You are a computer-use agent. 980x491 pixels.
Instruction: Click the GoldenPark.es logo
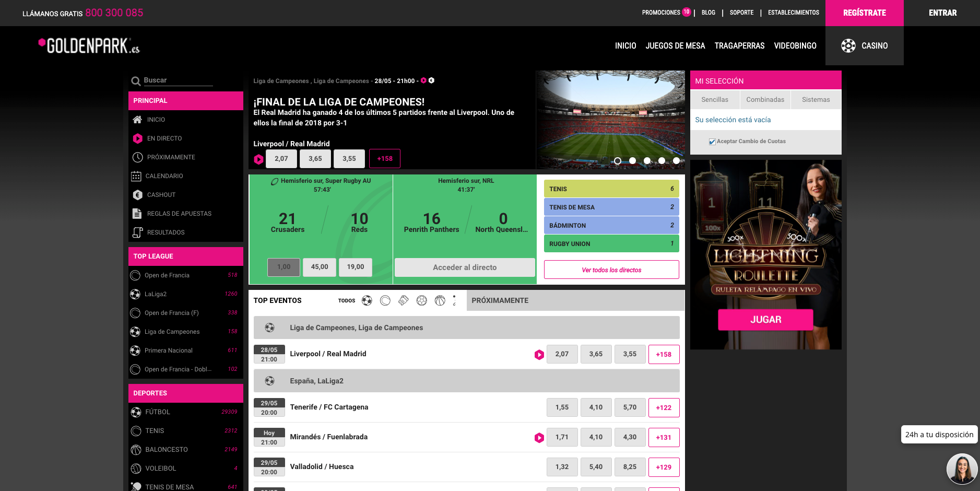(89, 46)
